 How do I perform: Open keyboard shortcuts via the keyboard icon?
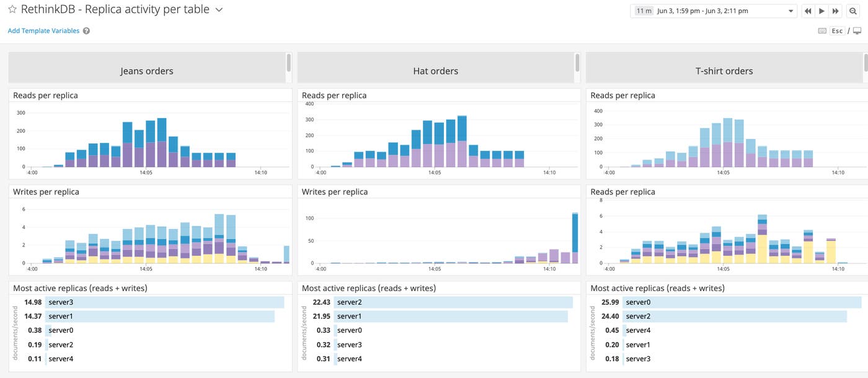(821, 30)
